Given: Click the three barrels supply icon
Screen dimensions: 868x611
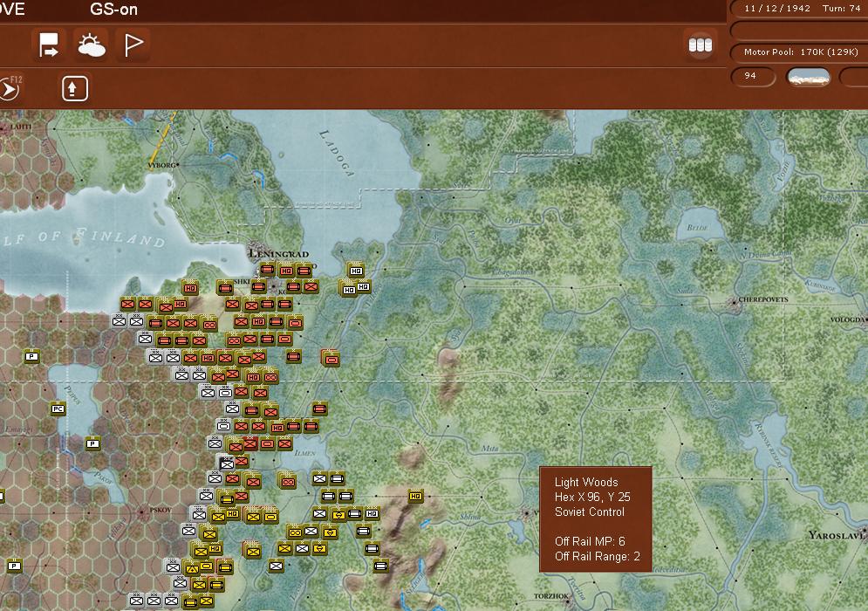Looking at the screenshot, I should (x=701, y=45).
